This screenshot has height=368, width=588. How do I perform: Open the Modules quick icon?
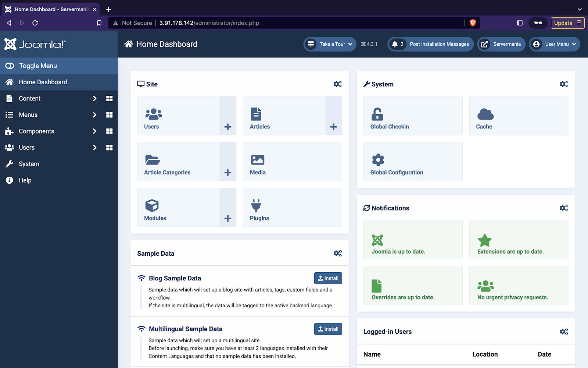(179, 208)
